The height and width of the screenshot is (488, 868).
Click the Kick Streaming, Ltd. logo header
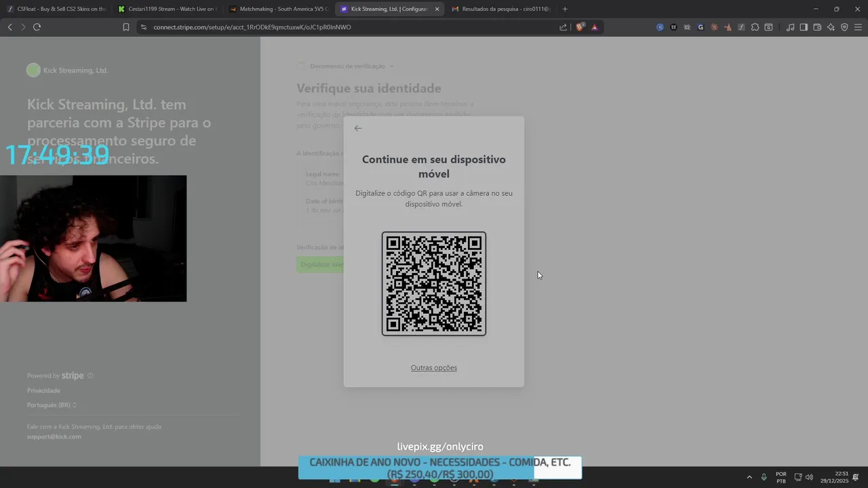tap(67, 70)
